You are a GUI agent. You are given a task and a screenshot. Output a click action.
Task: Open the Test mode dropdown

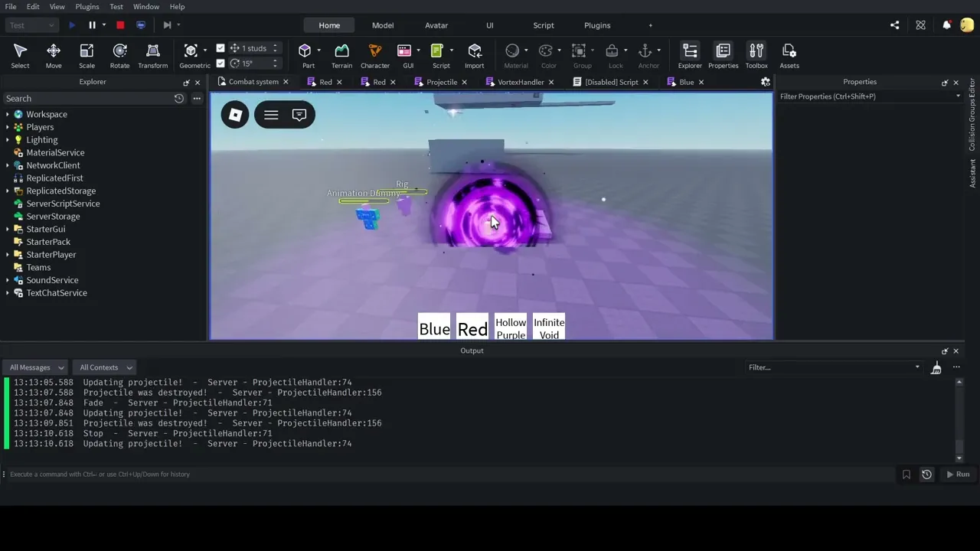click(31, 25)
